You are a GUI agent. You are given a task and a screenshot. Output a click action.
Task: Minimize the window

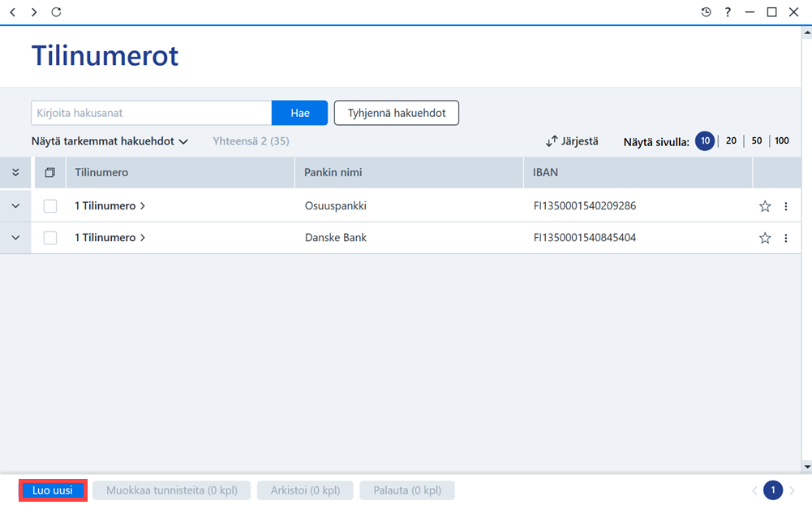coord(750,12)
